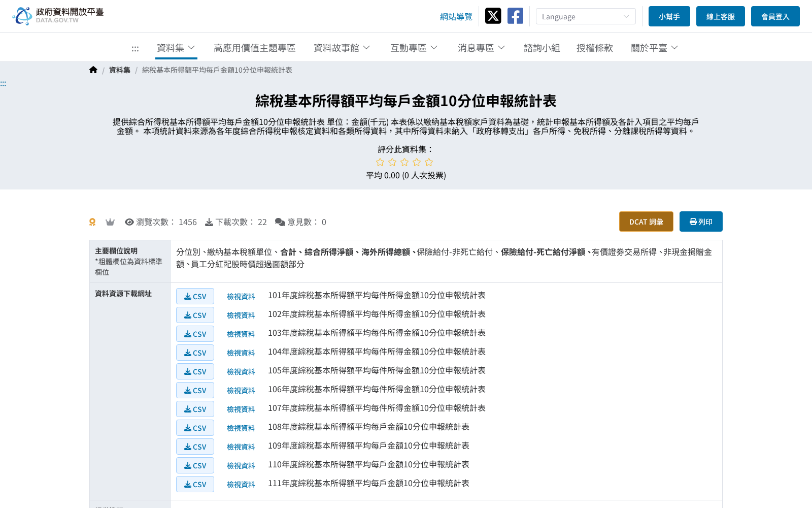Click title 108年度綜稅基本所得額平均每戶金額10分位申報統計表
The image size is (812, 508).
tap(368, 427)
